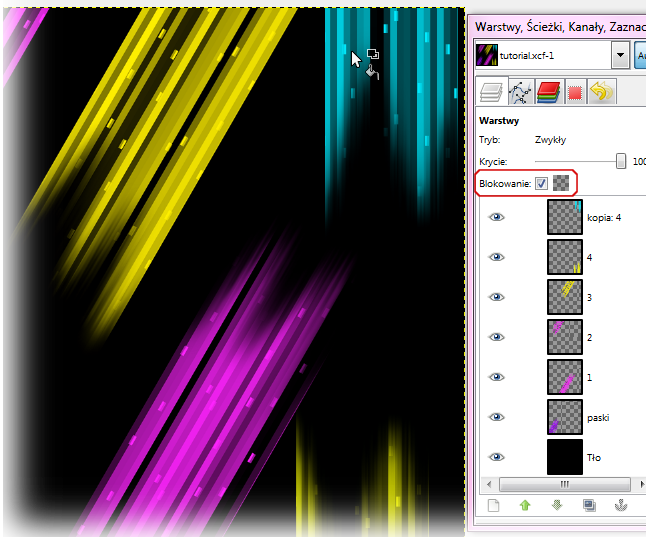Image resolution: width=646 pixels, height=540 pixels.
Task: Open the Paths tab
Action: click(x=519, y=92)
